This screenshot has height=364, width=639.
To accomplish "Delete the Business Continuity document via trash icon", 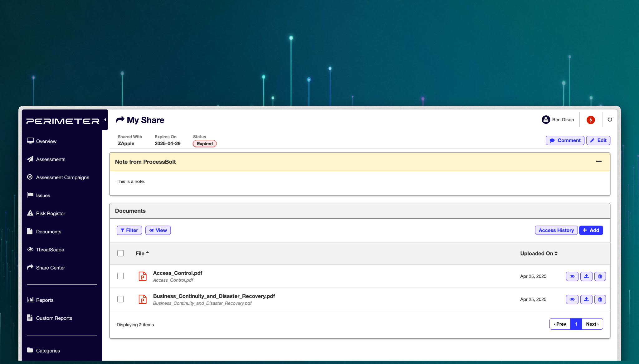I will (600, 299).
